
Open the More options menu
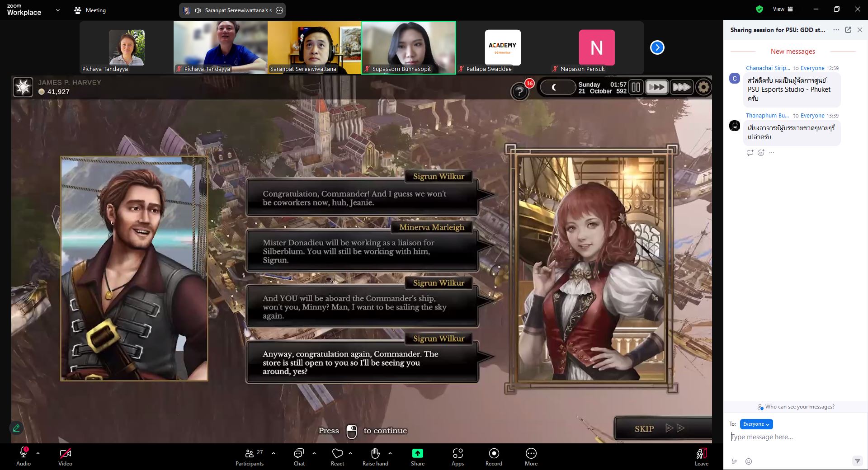pos(531,454)
